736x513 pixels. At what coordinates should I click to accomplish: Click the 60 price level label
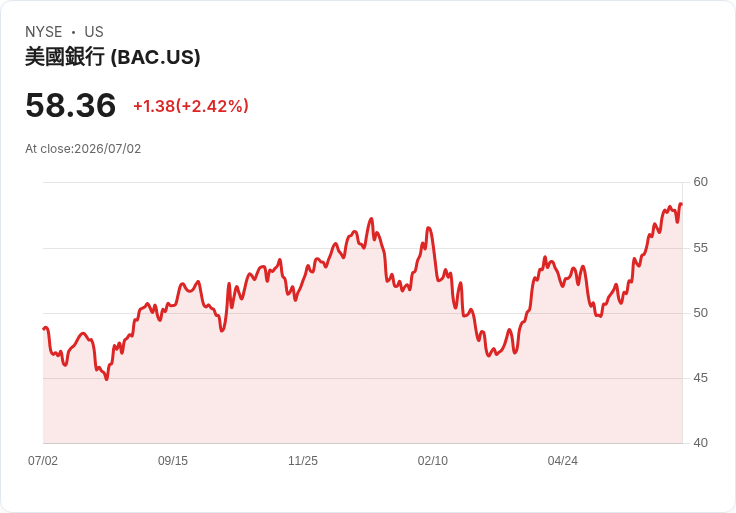(700, 182)
